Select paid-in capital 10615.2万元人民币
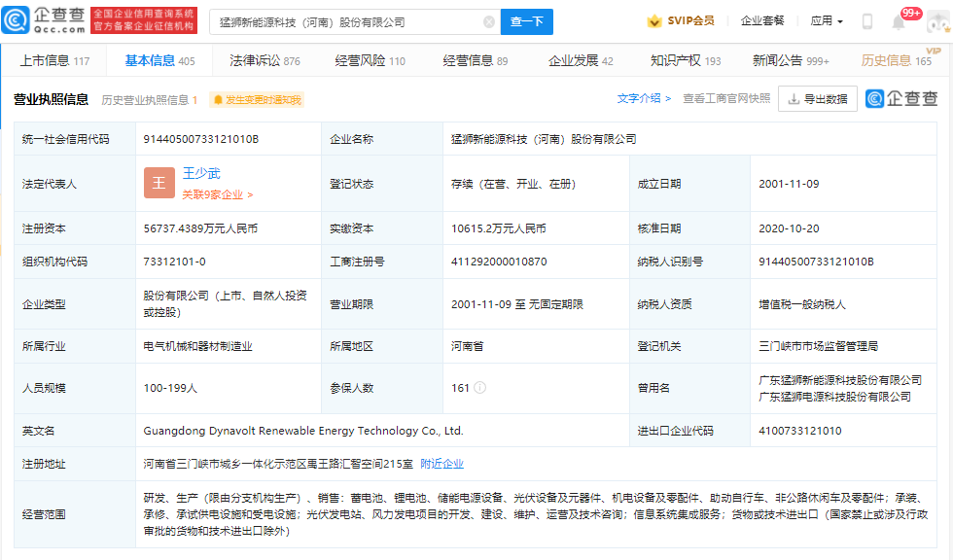Image resolution: width=953 pixels, height=560 pixels. (x=498, y=228)
